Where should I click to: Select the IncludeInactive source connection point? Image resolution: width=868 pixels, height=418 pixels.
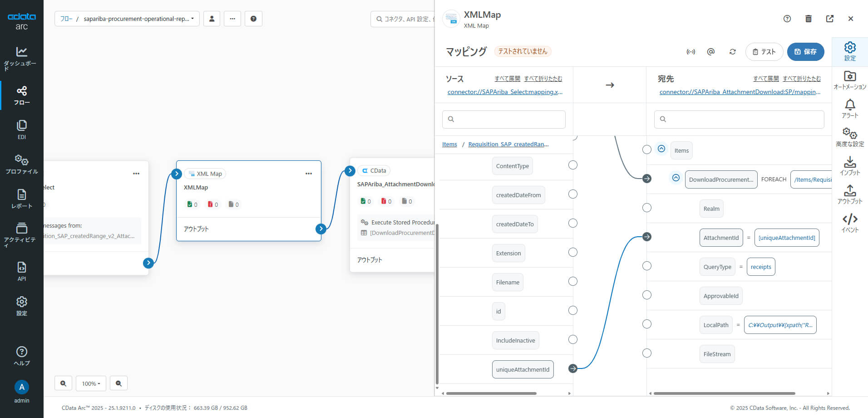click(573, 339)
